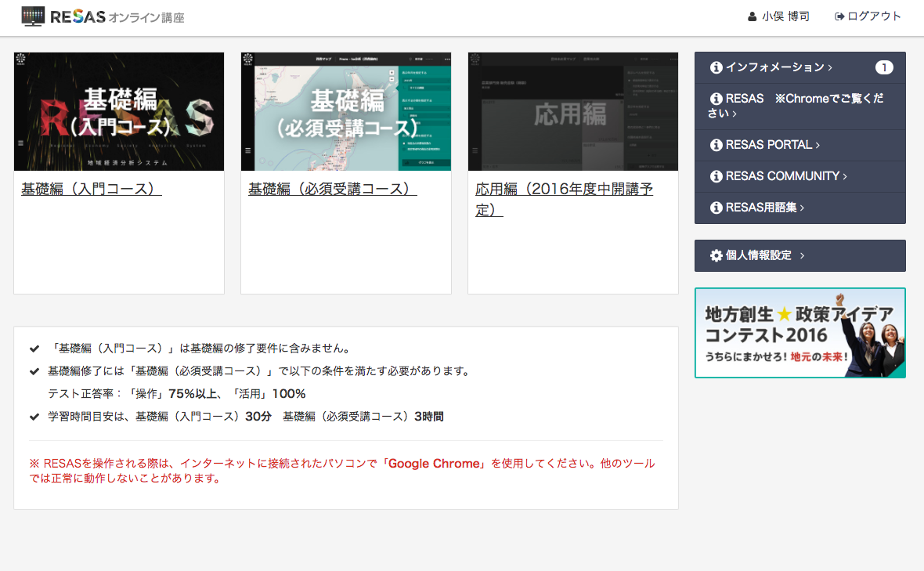Open RESAS ※Chromeでご覧ください menu item
The height and width of the screenshot is (571, 924).
click(x=799, y=106)
